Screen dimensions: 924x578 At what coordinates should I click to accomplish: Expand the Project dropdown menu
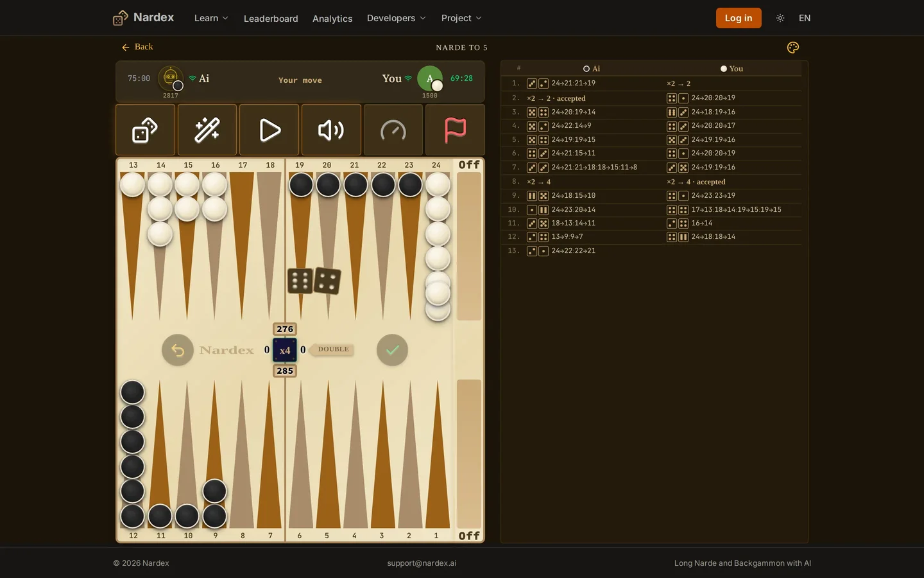461,18
